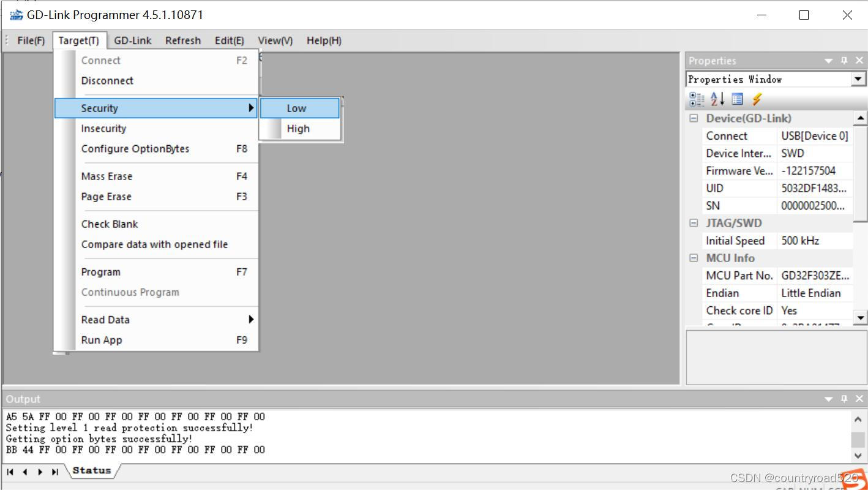Select the UID property row value

[815, 188]
